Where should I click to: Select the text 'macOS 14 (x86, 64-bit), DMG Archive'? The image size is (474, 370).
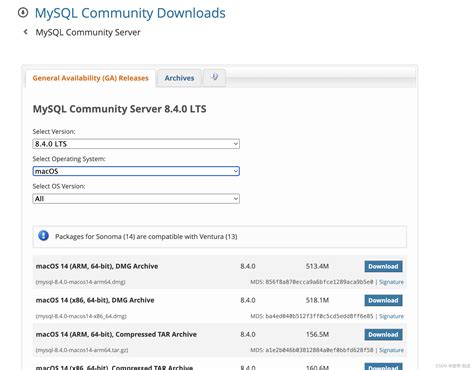click(95, 300)
